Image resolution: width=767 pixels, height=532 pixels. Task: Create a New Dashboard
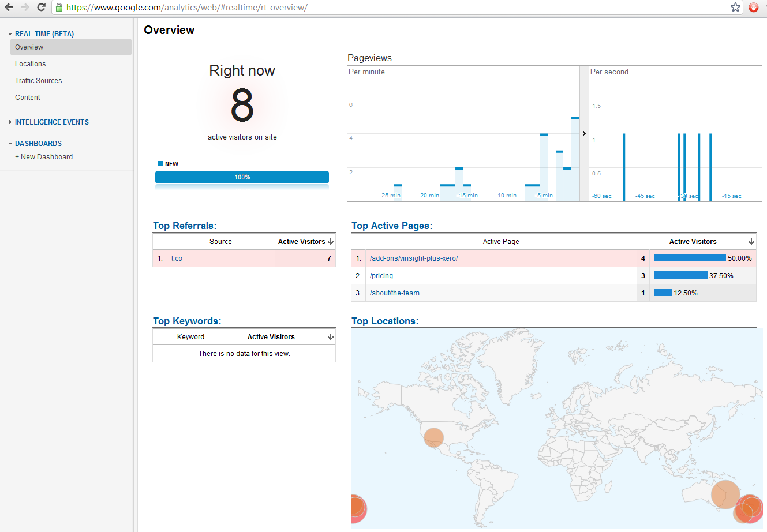pyautogui.click(x=44, y=157)
